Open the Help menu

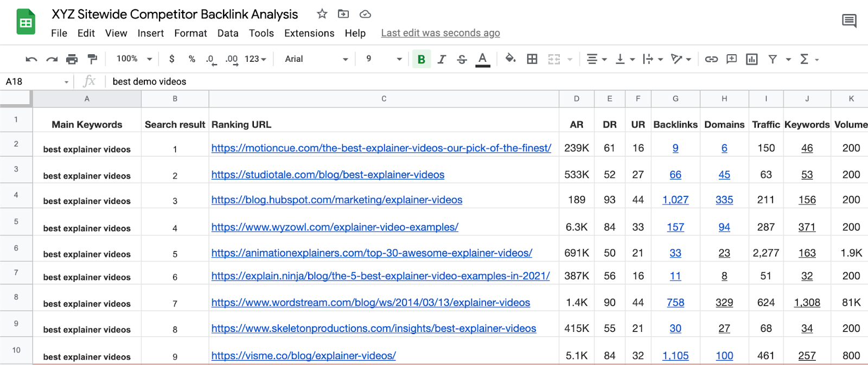tap(355, 33)
